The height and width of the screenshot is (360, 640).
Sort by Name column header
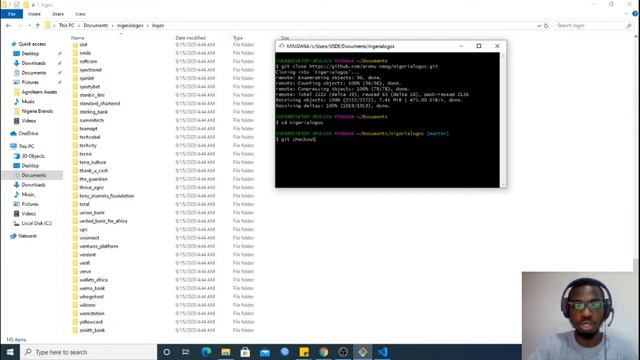click(x=78, y=38)
